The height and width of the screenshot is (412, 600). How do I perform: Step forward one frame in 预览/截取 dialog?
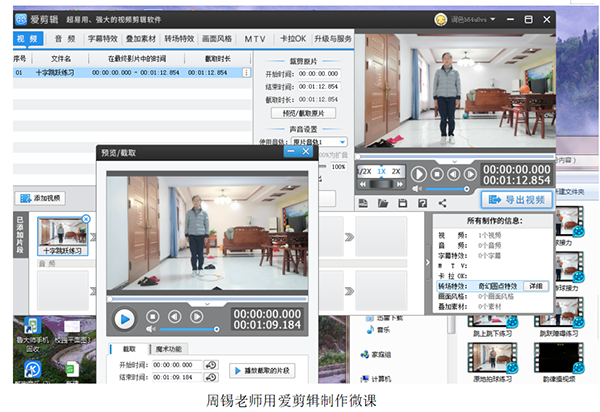coord(197,317)
